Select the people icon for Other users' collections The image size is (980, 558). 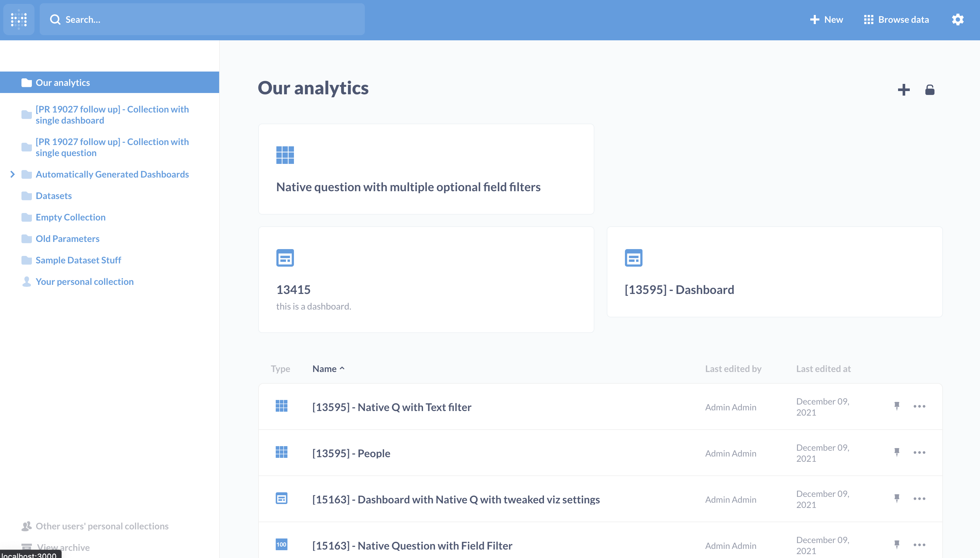(x=26, y=525)
